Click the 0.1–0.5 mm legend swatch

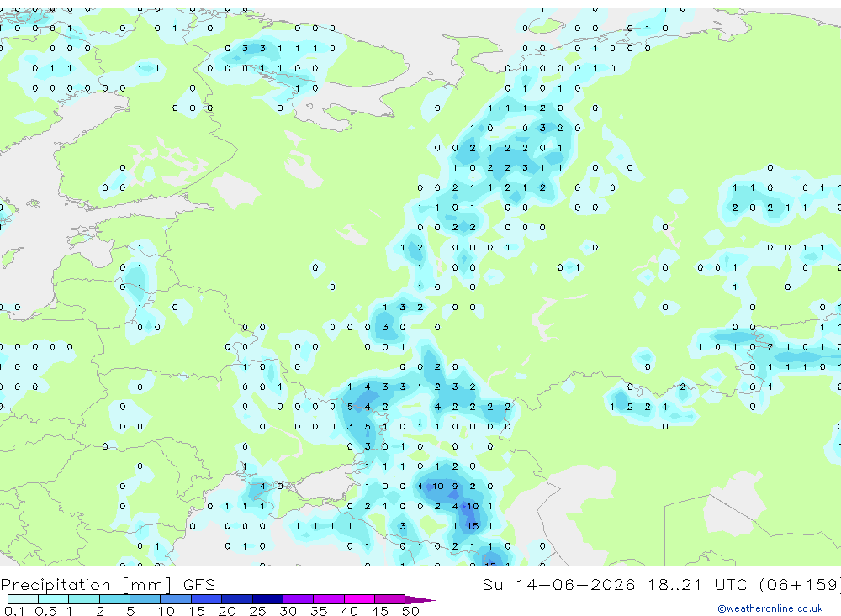click(x=23, y=599)
